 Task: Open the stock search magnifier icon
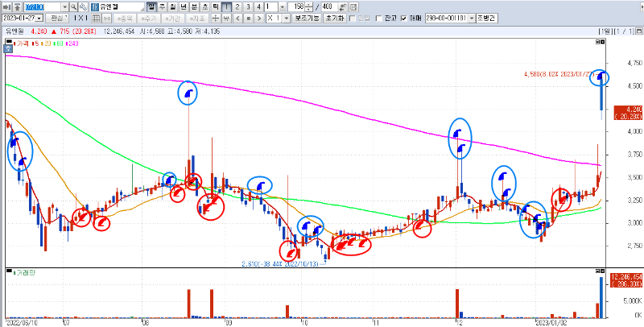[73, 7]
